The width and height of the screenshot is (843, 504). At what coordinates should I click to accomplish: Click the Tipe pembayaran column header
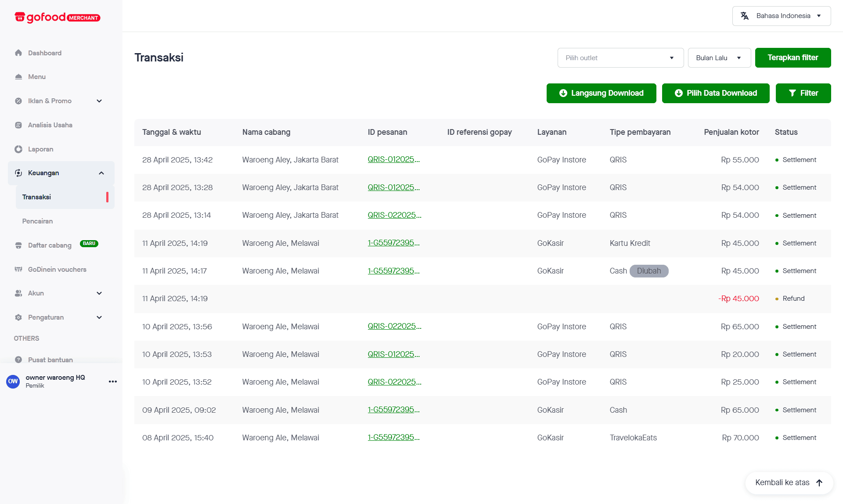click(x=640, y=132)
